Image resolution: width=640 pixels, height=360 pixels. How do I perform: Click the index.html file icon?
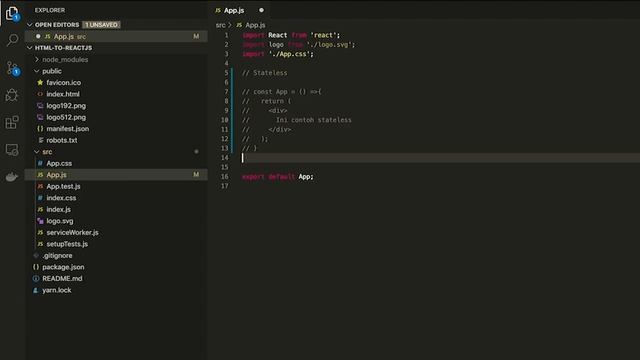coord(40,94)
